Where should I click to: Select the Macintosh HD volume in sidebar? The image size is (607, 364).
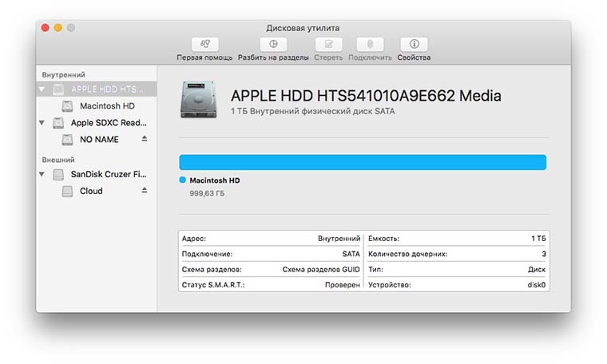pos(97,106)
